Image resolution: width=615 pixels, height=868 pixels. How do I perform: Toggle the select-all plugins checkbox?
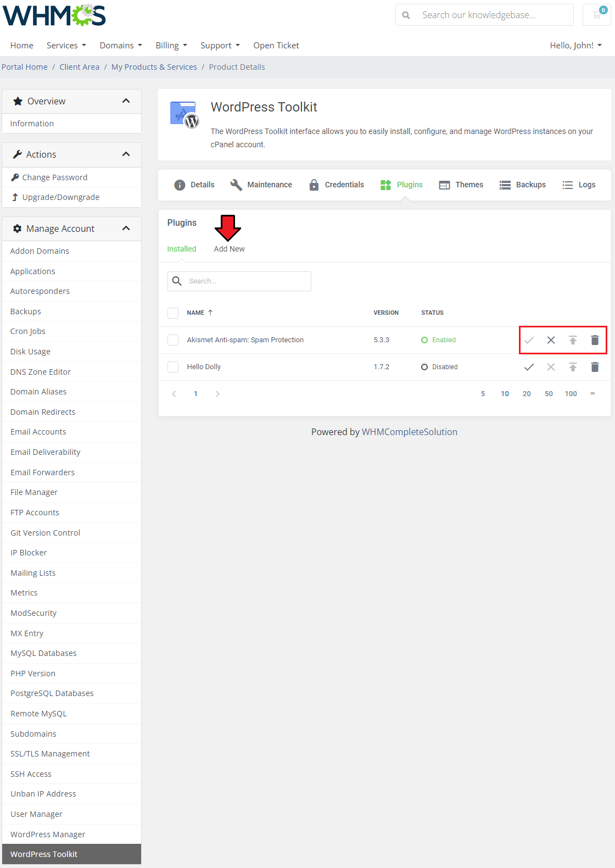pyautogui.click(x=173, y=313)
